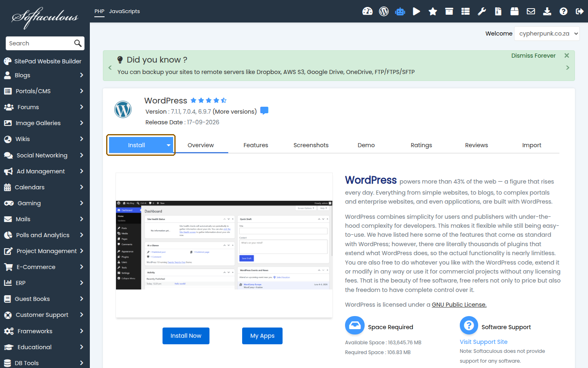Open the Screenshots tab
The image size is (588, 368).
point(311,145)
